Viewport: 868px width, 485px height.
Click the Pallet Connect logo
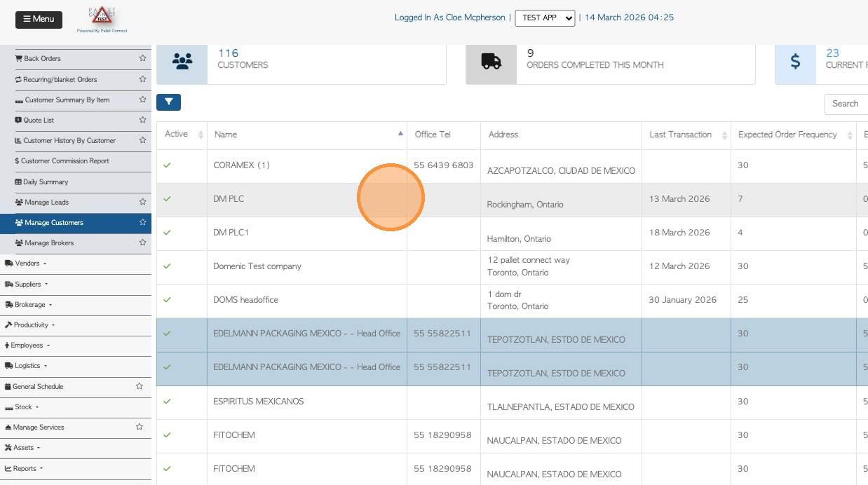[102, 20]
